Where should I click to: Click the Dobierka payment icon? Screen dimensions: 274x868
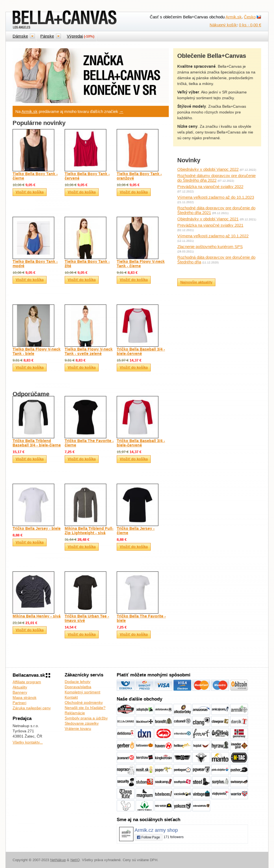(125, 685)
